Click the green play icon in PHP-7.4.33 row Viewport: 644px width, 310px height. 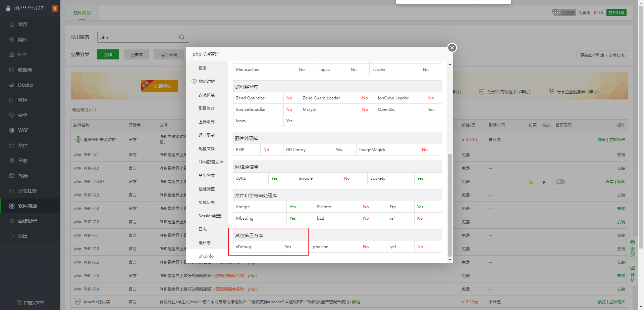click(544, 182)
